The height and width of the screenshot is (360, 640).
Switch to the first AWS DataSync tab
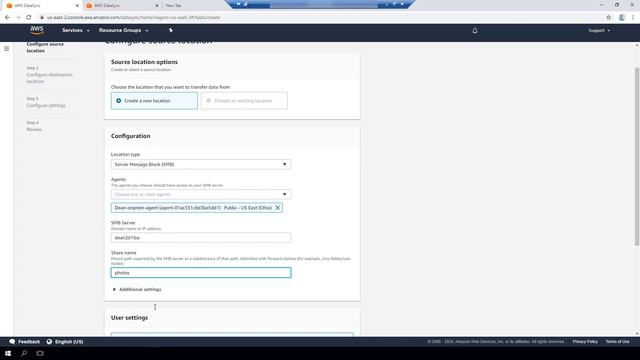point(41,6)
